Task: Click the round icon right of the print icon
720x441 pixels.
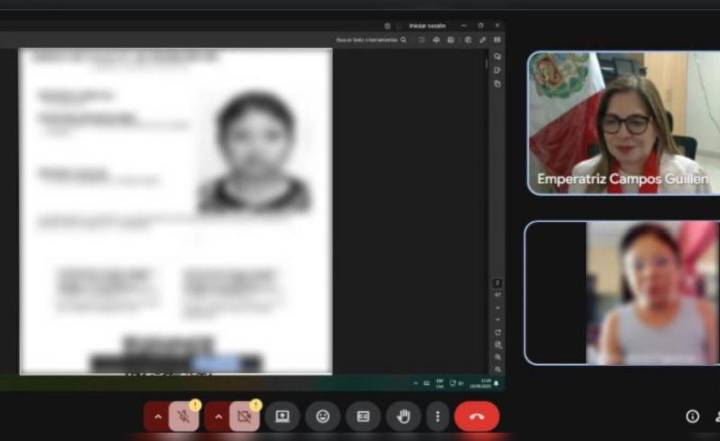Action: (450, 40)
